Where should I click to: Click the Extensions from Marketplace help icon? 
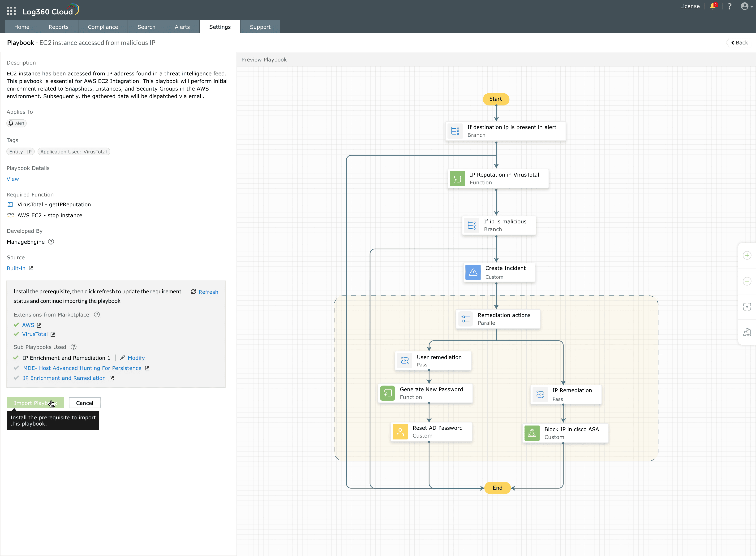point(97,314)
